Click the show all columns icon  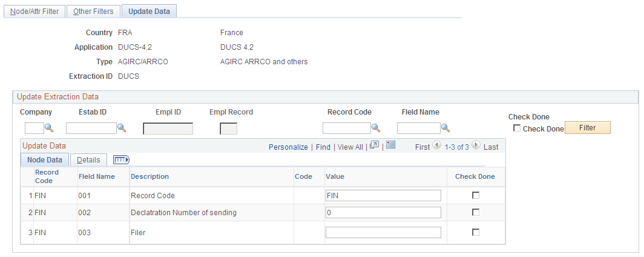[x=122, y=160]
